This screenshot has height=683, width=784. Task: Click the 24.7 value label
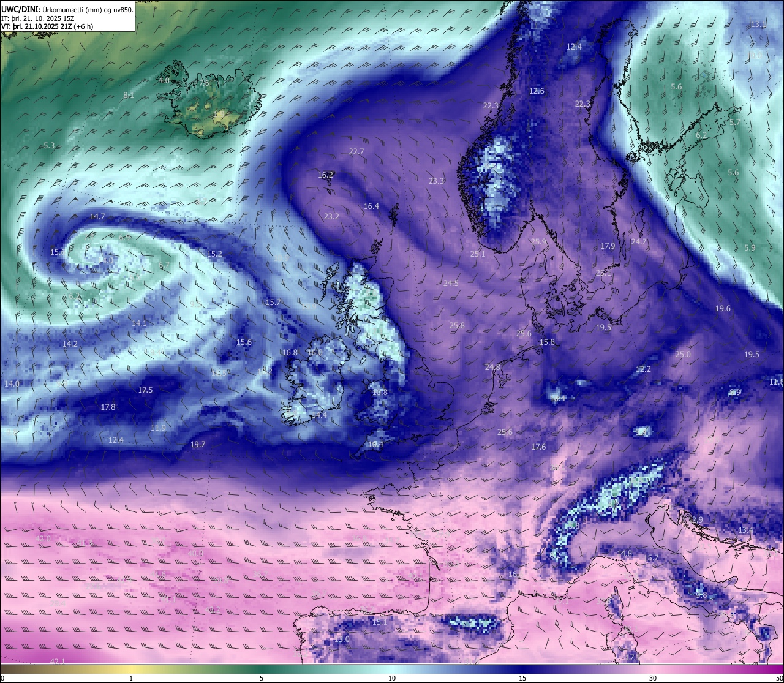(639, 242)
